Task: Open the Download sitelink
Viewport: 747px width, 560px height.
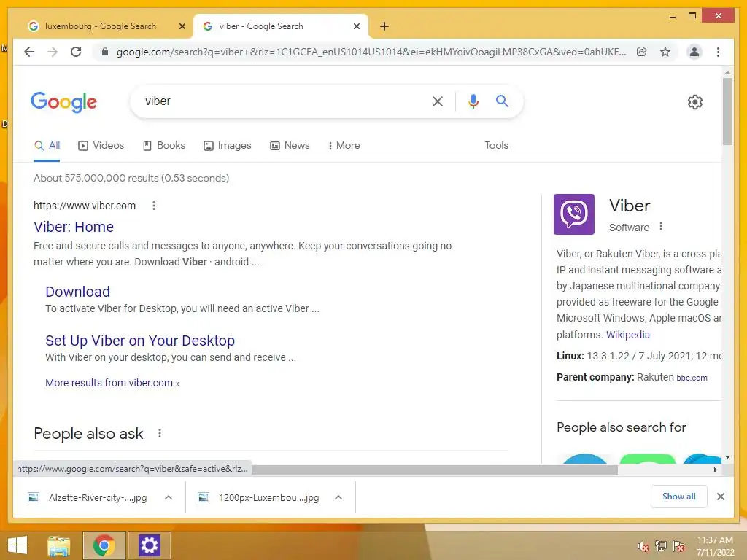Action: [x=77, y=292]
